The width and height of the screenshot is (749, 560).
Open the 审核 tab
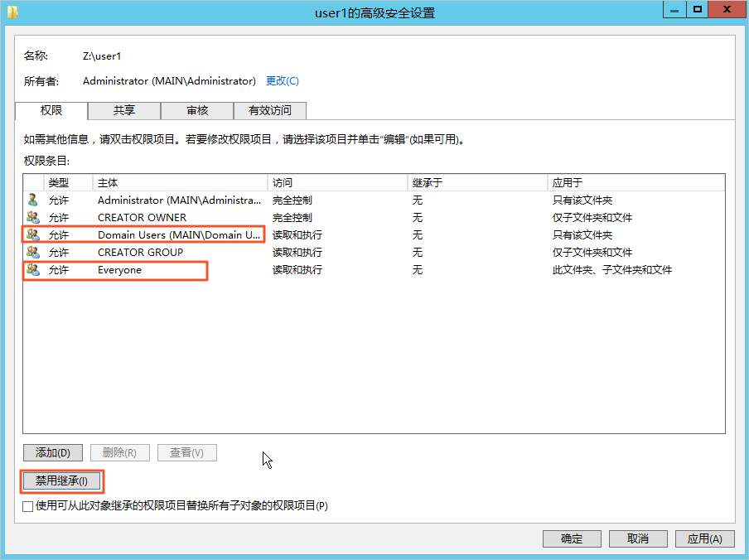tap(197, 111)
